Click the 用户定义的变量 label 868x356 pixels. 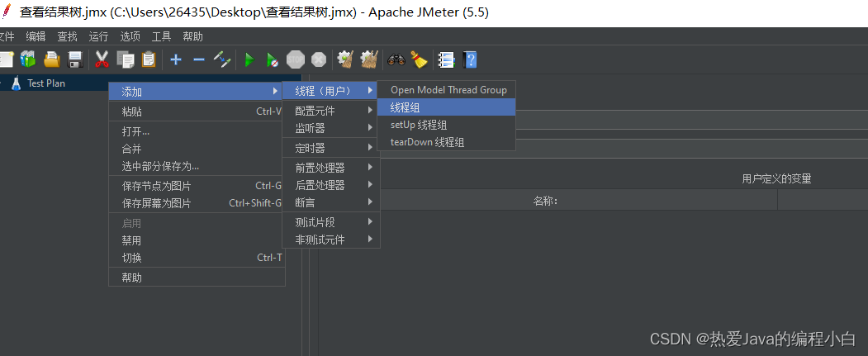click(x=776, y=178)
